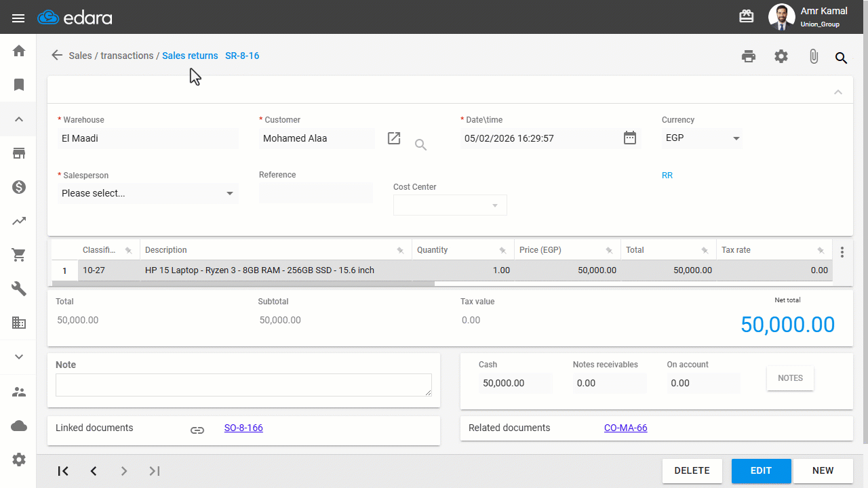The width and height of the screenshot is (868, 488).
Task: Click the NOTES button
Action: click(791, 378)
